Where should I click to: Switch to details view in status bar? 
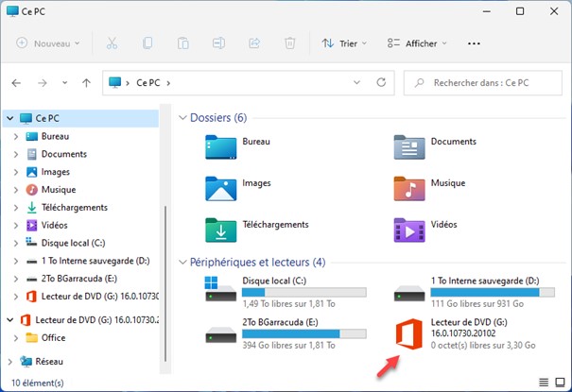tap(543, 383)
